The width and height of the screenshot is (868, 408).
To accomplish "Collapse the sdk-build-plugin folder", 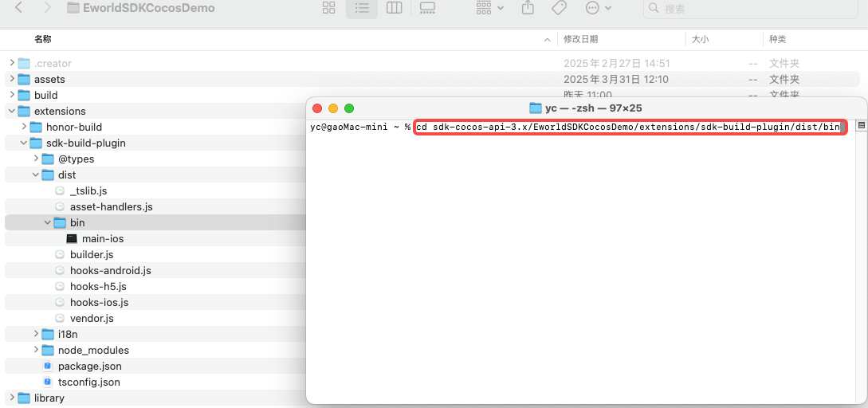I will pos(25,143).
